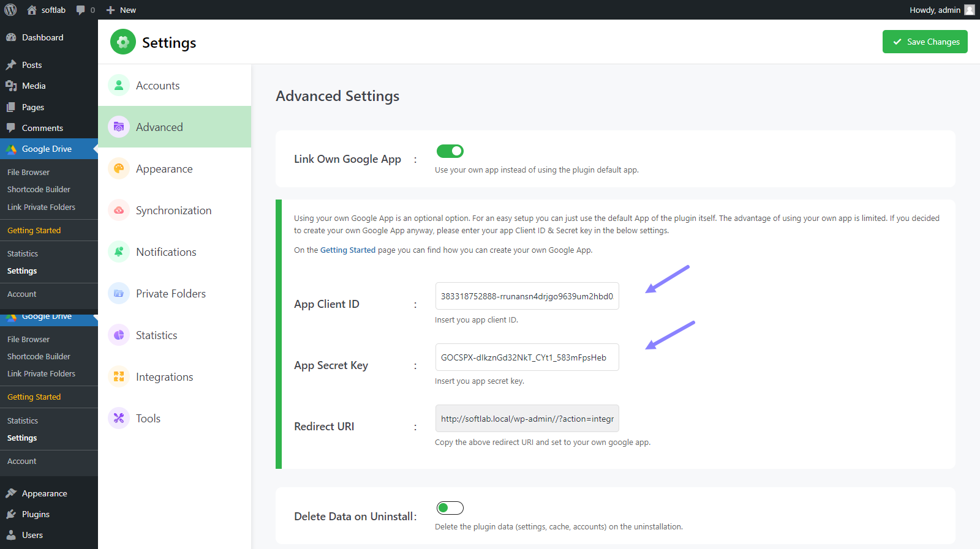This screenshot has width=980, height=549.
Task: Select the Accounts tab person icon
Action: [x=119, y=85]
